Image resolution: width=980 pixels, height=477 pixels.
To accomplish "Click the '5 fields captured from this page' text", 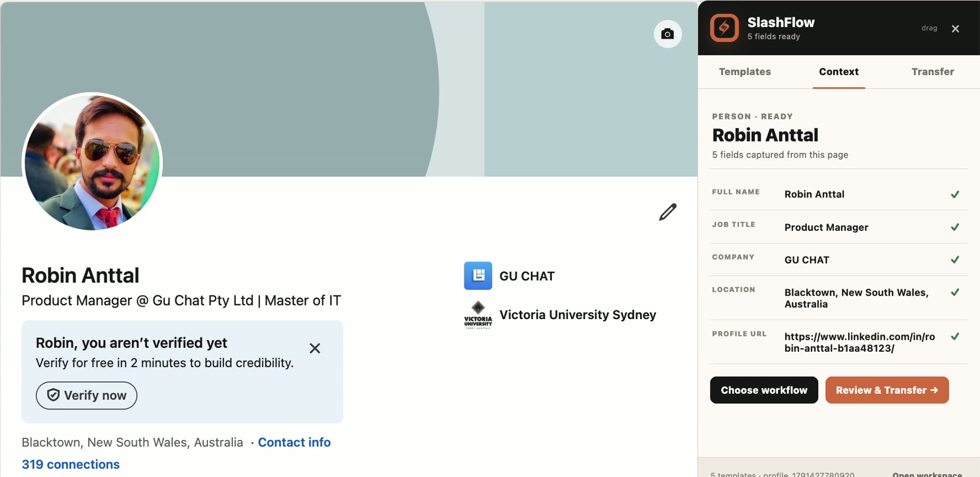I will (780, 155).
